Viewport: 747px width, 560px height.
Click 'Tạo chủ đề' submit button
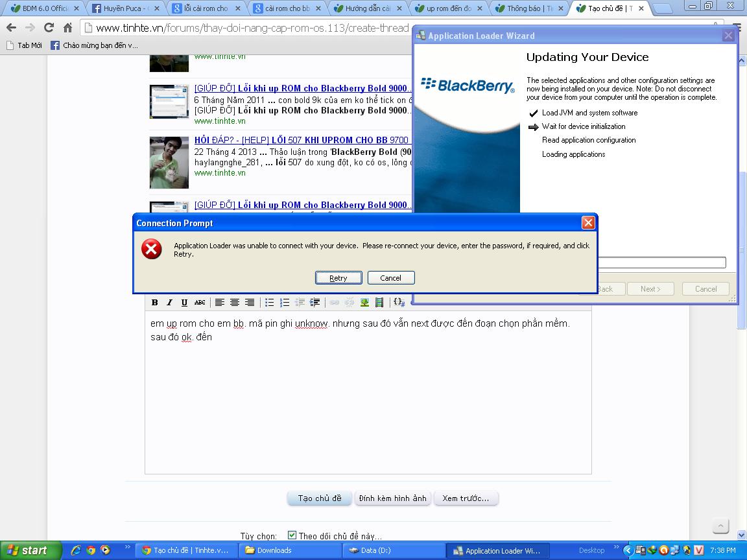click(x=319, y=498)
